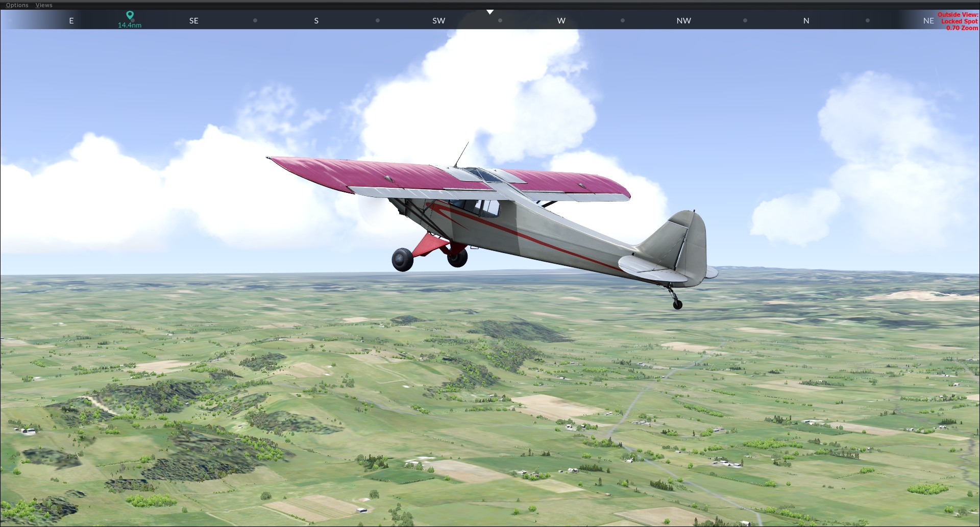Click the white current-heading triangle indicator
The image size is (980, 527).
point(490,12)
